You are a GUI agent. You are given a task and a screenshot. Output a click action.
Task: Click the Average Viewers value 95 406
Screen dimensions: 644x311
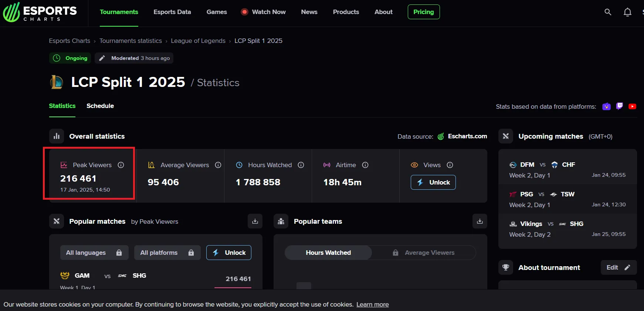pos(163,182)
